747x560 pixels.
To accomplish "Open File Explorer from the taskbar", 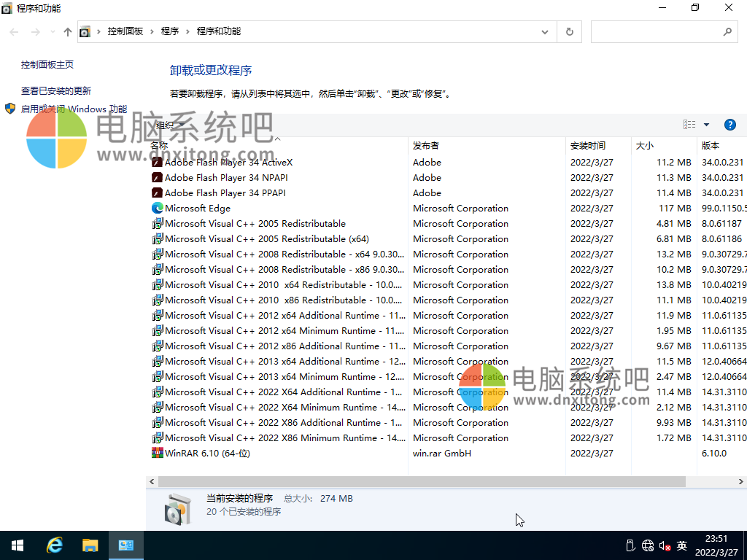I will tap(90, 545).
